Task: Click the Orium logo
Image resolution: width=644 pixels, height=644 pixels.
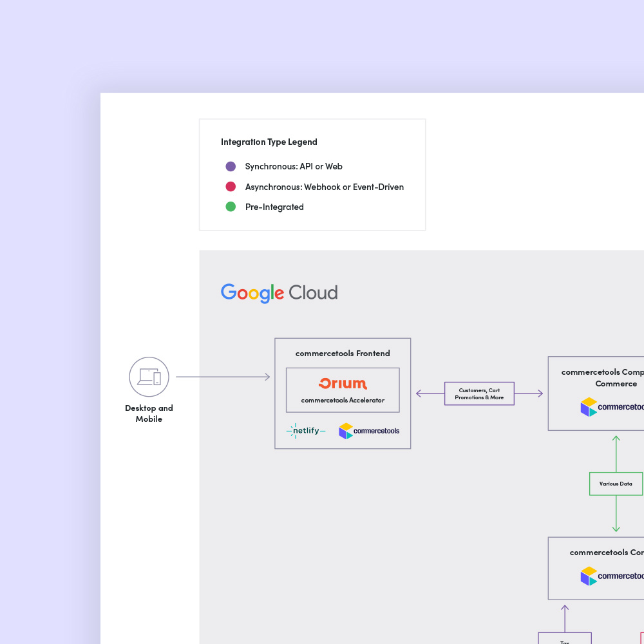Action: [x=343, y=383]
